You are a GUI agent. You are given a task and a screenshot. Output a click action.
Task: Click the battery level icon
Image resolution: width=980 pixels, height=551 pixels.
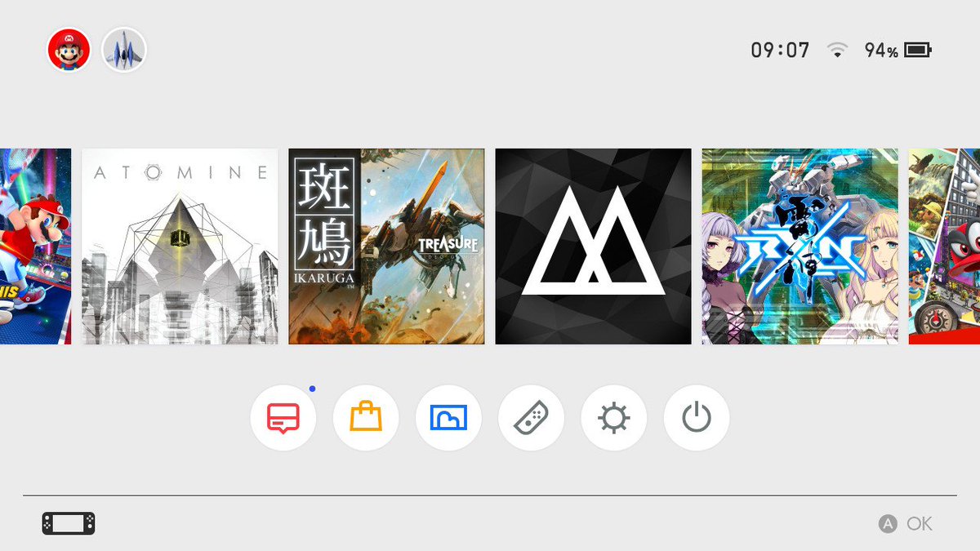click(918, 51)
